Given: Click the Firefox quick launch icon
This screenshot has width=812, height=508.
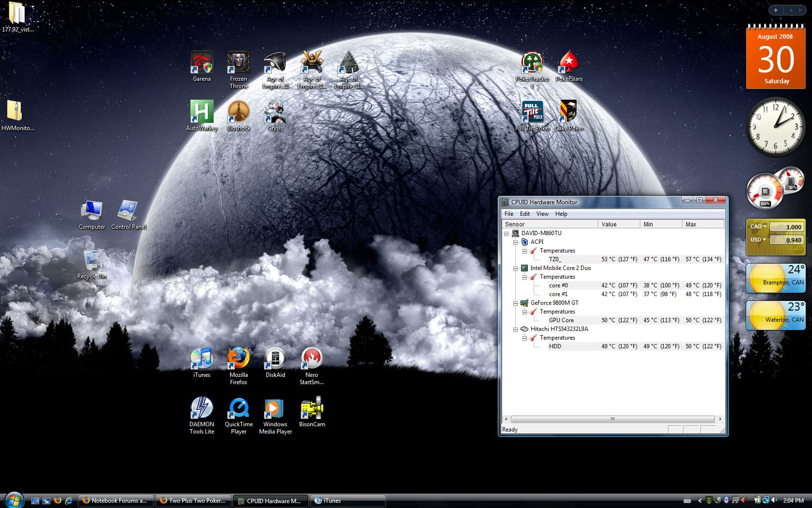Looking at the screenshot, I should pyautogui.click(x=58, y=501).
